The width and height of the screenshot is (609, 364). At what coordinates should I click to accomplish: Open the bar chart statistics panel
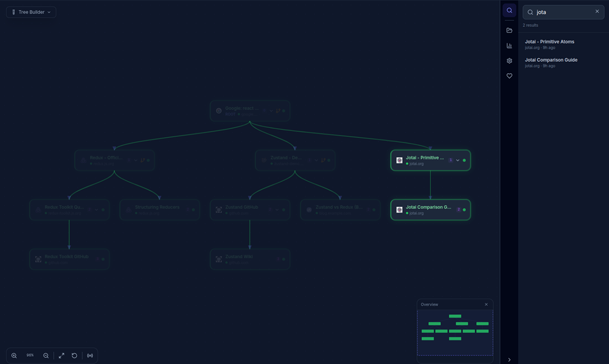coord(509,45)
